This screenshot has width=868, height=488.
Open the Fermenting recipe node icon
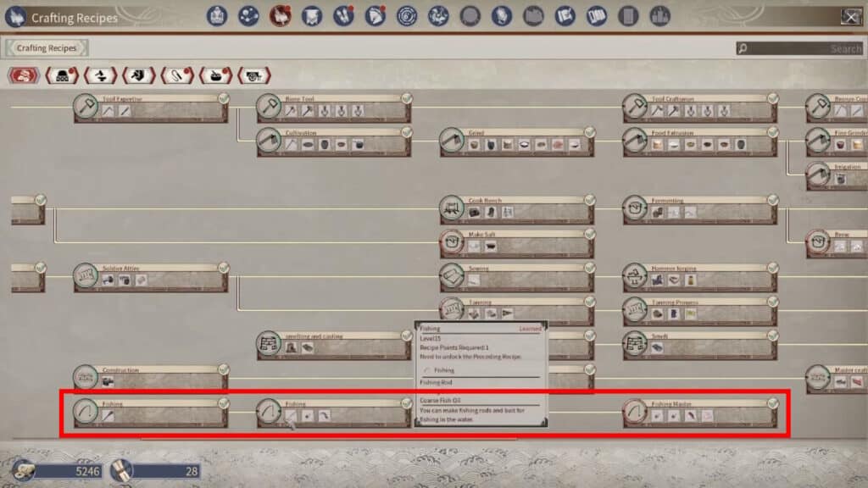tap(635, 208)
